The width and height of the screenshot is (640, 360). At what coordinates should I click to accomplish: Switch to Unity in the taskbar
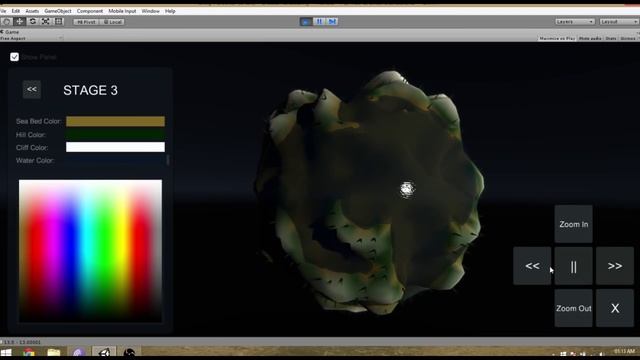point(104,352)
